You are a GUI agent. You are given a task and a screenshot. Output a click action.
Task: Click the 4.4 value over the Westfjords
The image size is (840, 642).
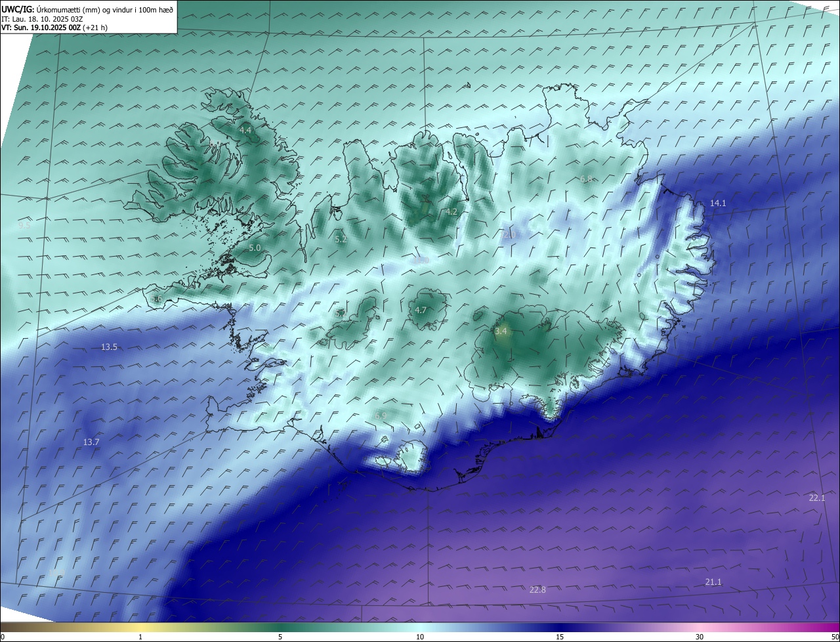[245, 131]
